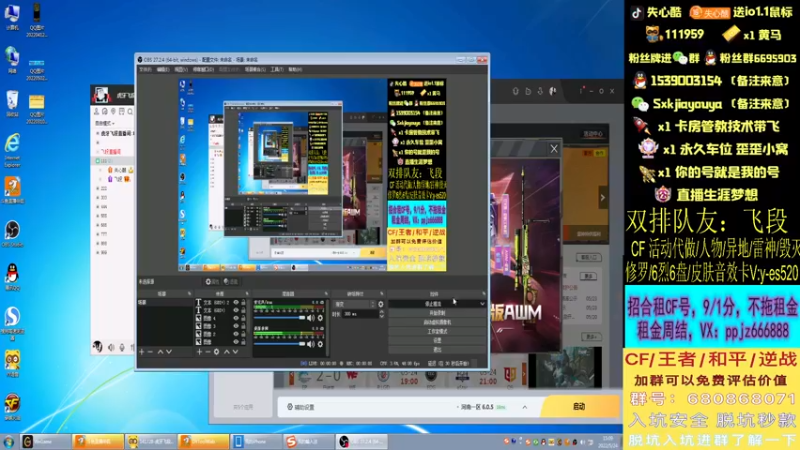Open 河南一区 server dropdown

(483, 407)
